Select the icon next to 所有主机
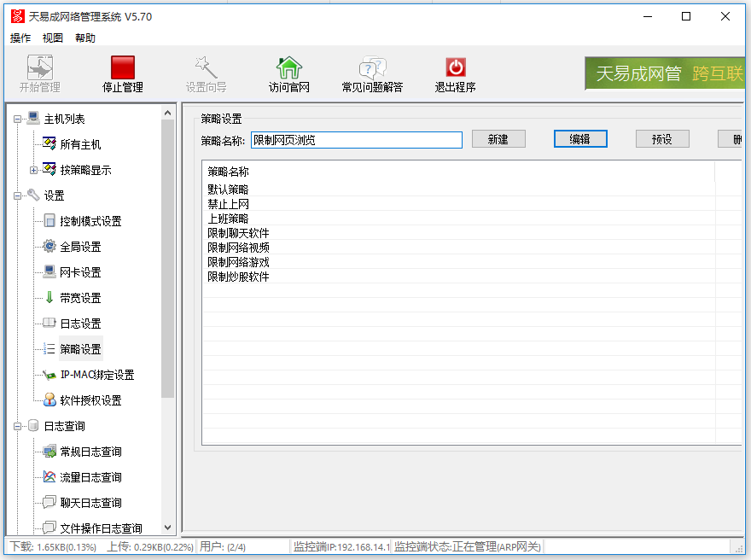Viewport: 751px width, 560px height. coord(49,143)
